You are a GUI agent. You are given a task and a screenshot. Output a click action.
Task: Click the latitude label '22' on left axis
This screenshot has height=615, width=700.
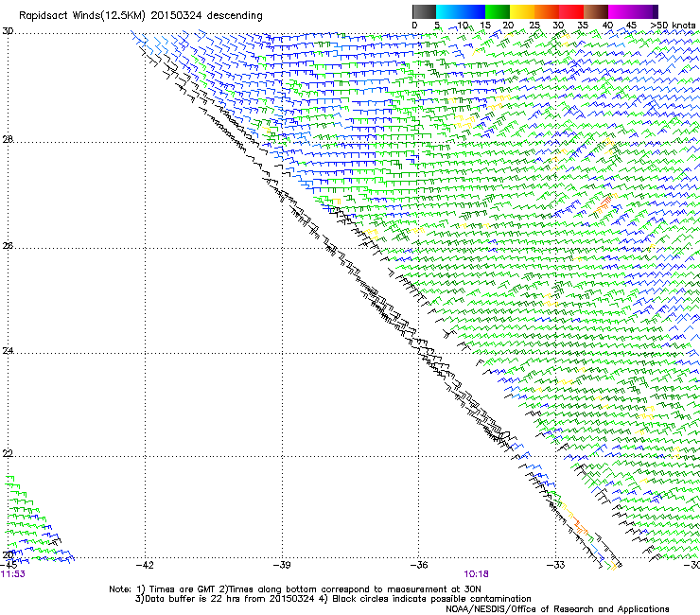(x=8, y=454)
